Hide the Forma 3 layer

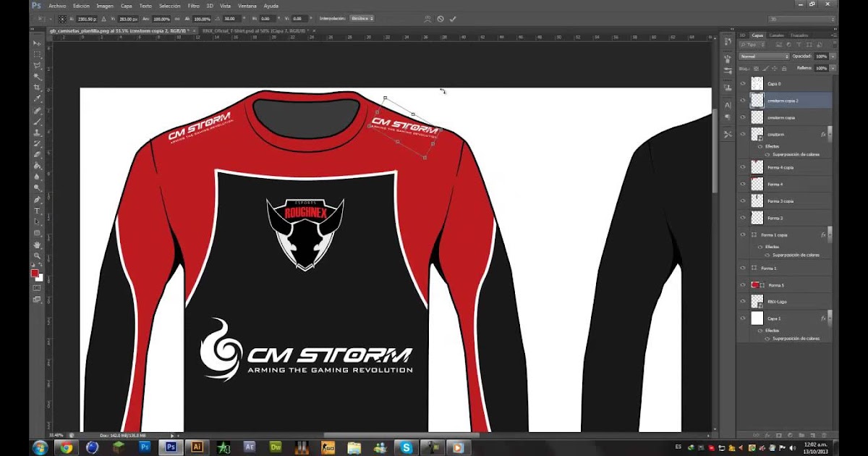(742, 217)
